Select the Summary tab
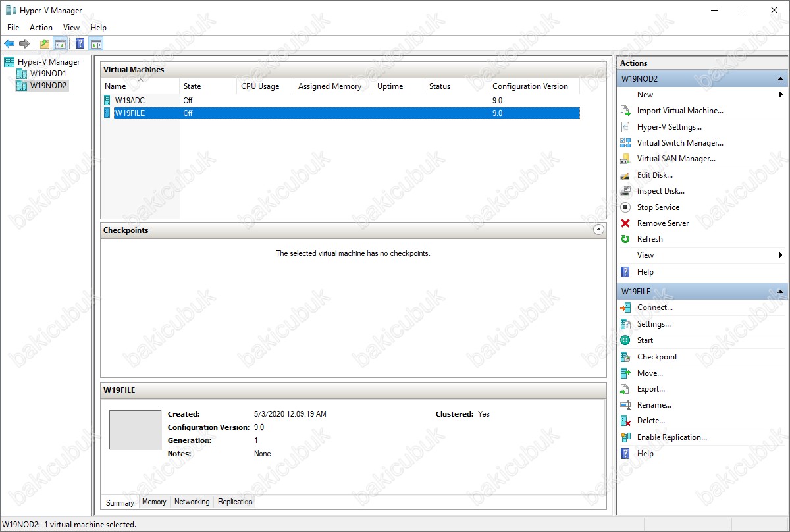Viewport: 790px width, 532px height. coord(120,502)
